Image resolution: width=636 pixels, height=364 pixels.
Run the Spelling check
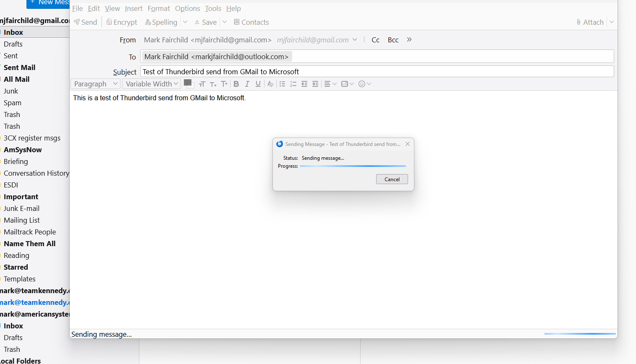pos(161,22)
